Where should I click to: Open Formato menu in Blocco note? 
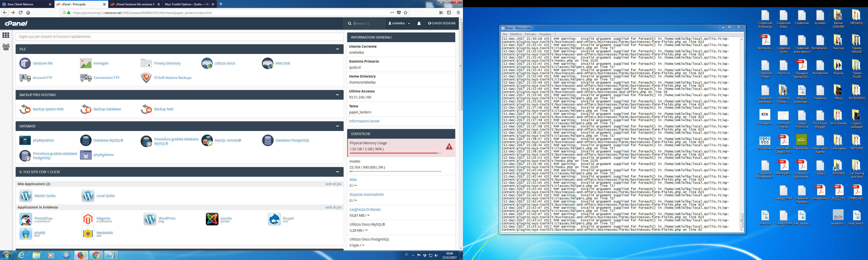pos(530,34)
